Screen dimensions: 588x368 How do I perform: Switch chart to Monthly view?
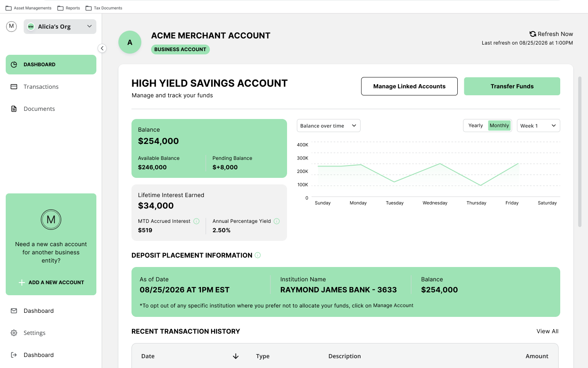(x=499, y=126)
